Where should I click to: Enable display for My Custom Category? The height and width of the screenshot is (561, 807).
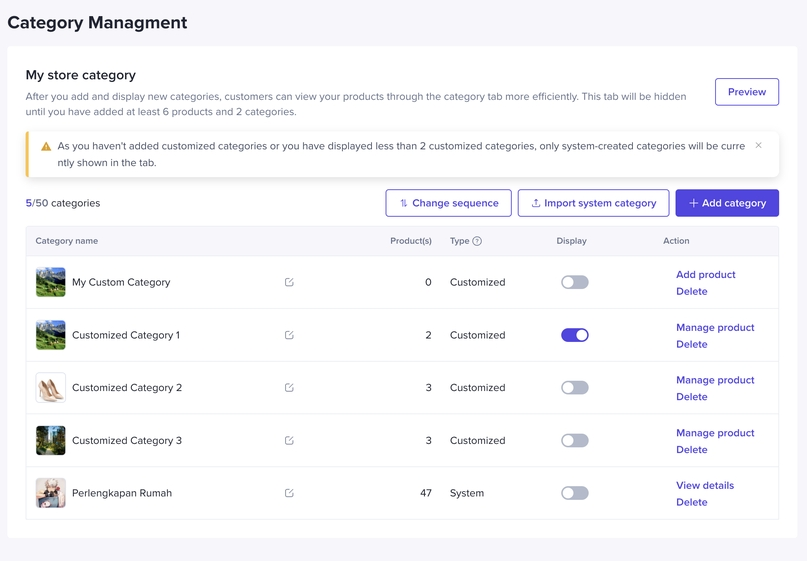click(574, 282)
